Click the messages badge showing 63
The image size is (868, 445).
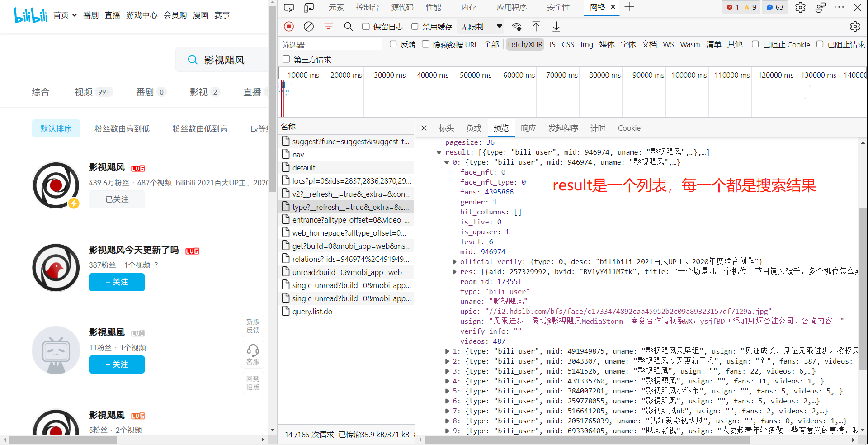(775, 7)
